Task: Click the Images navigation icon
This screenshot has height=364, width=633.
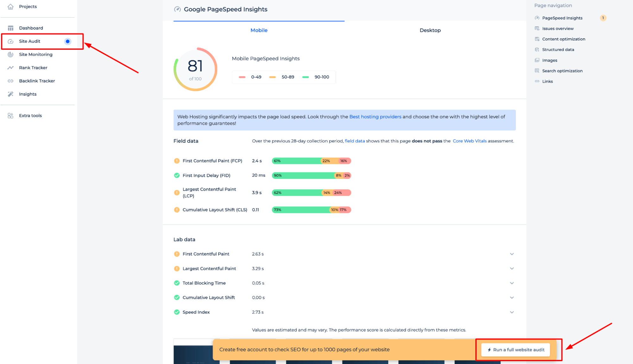Action: click(537, 60)
